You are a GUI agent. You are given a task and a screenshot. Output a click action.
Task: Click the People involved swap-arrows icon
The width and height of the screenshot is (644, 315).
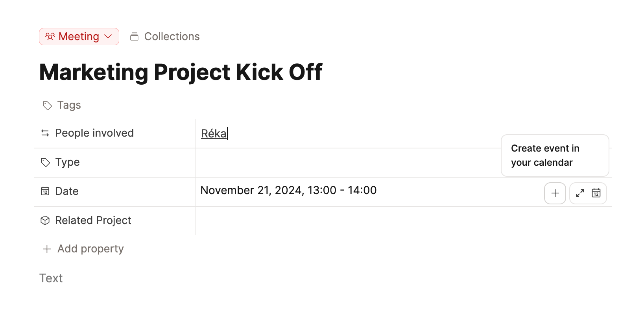point(45,133)
